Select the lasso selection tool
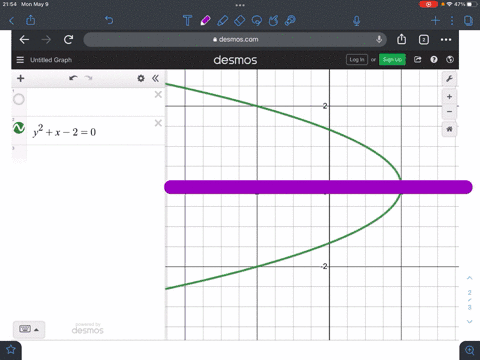The width and height of the screenshot is (480, 360). click(x=257, y=21)
